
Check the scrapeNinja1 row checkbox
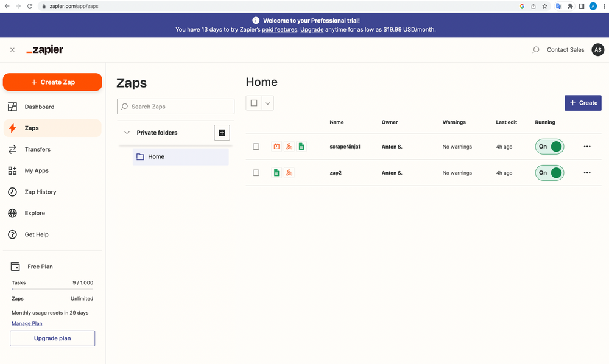click(256, 147)
